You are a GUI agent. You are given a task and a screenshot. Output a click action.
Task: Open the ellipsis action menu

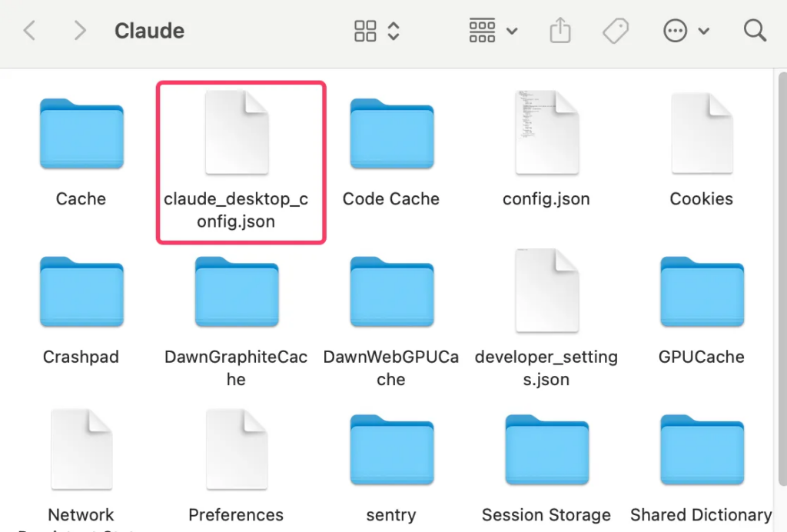(x=675, y=31)
